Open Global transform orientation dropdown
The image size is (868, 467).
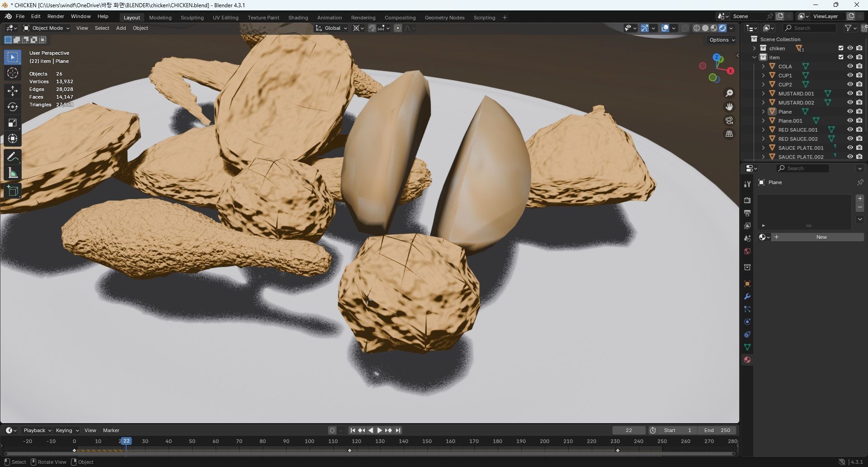tap(331, 28)
